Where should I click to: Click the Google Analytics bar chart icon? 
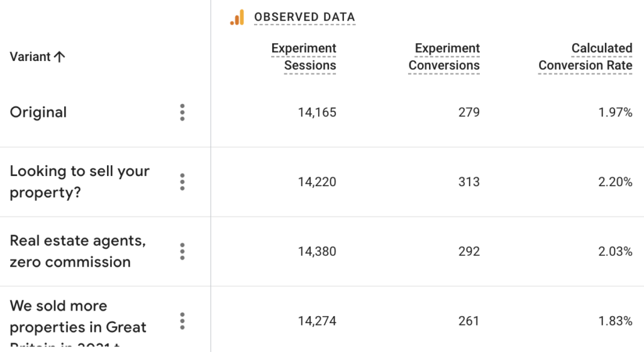[x=237, y=18]
